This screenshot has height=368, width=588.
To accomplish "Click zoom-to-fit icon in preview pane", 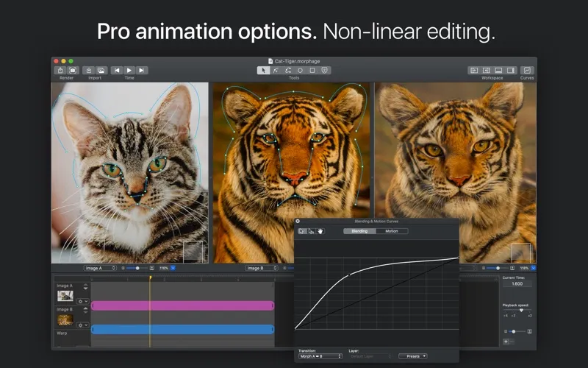I will click(512, 268).
